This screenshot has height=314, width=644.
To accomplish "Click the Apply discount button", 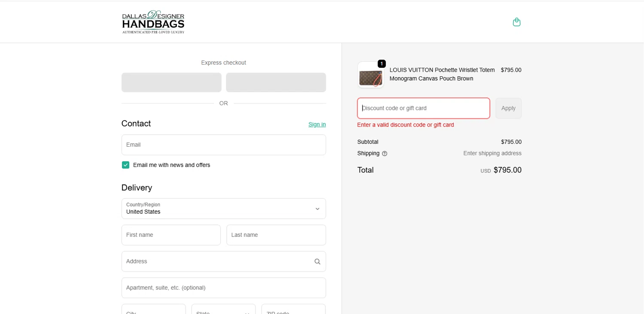I will 508,108.
